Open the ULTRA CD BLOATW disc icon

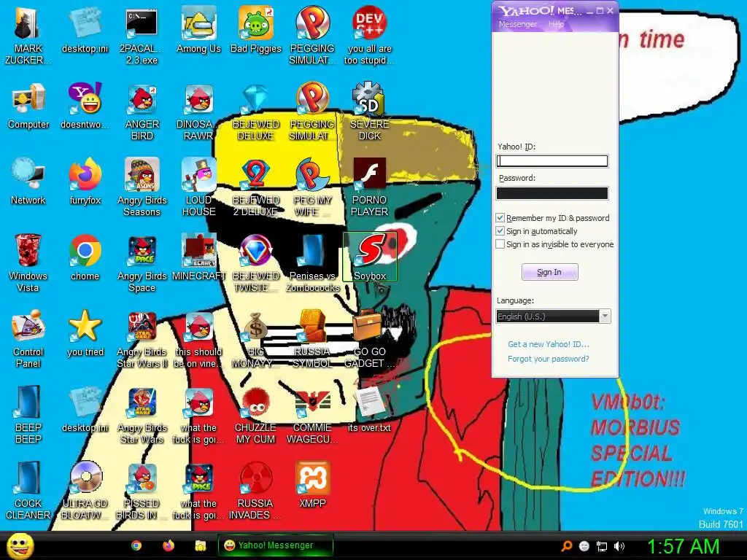[x=85, y=490]
